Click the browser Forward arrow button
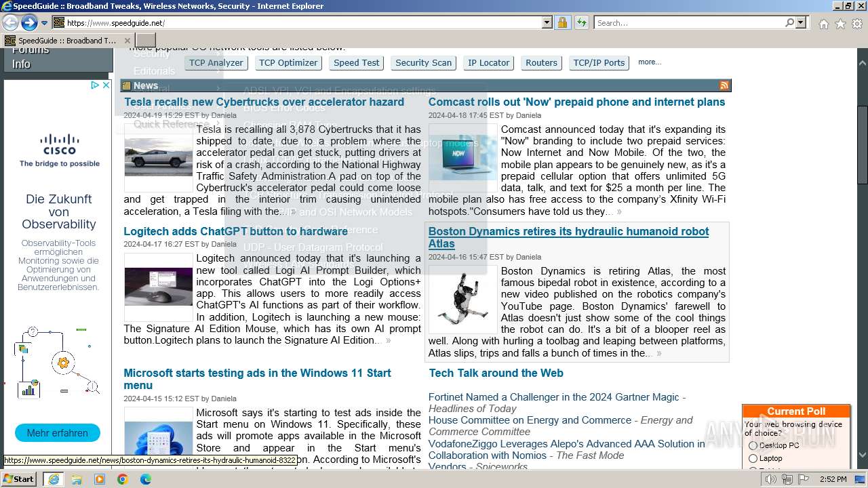868x488 pixels. (29, 22)
